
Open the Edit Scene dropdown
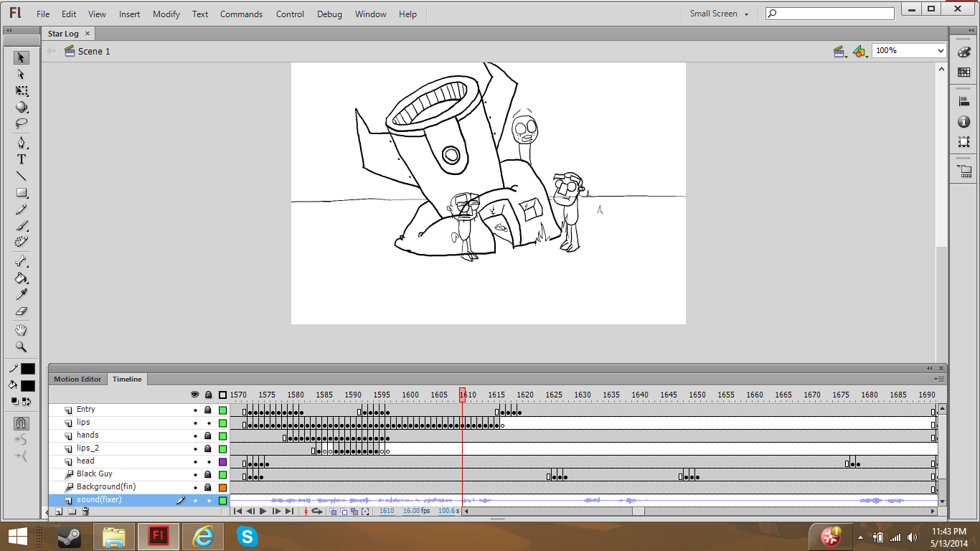(840, 52)
